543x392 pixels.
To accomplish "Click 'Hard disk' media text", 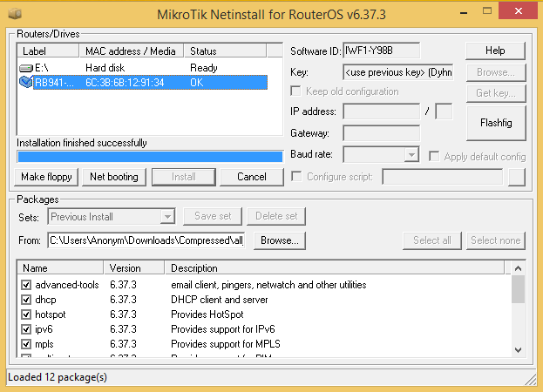I will (x=105, y=68).
